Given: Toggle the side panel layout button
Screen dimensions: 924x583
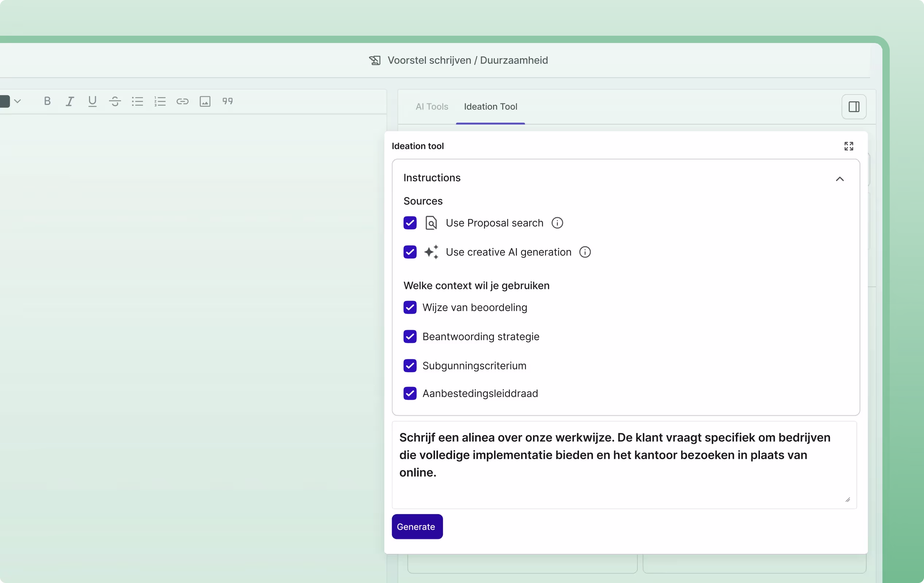Looking at the screenshot, I should [x=854, y=107].
